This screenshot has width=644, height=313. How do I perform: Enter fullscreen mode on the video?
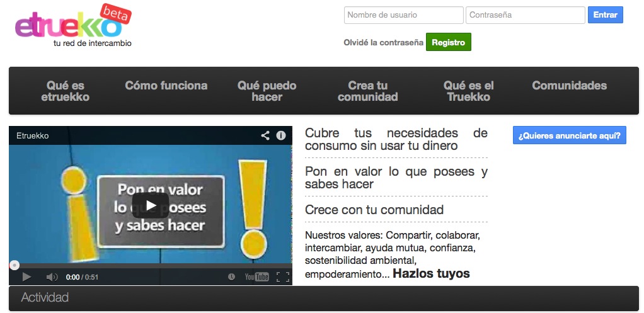tap(283, 277)
